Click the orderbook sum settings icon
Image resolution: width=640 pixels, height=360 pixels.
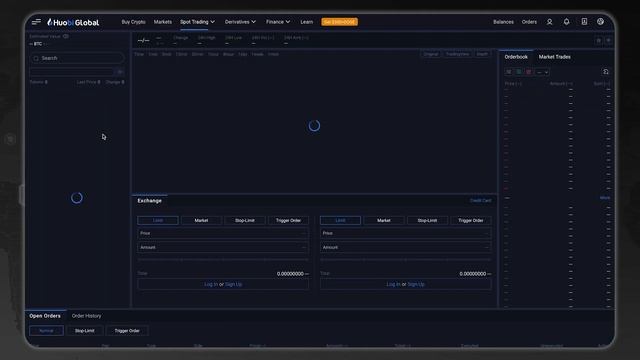tap(606, 72)
